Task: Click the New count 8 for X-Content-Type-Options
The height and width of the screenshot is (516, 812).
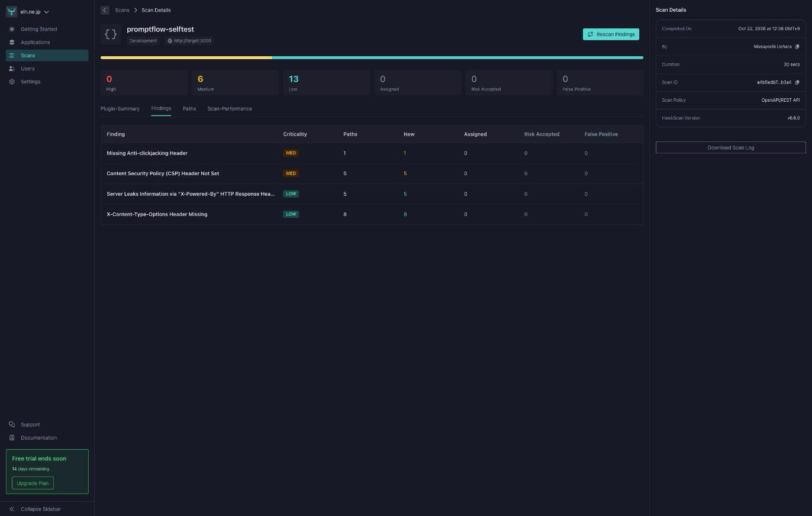Action: pos(405,214)
